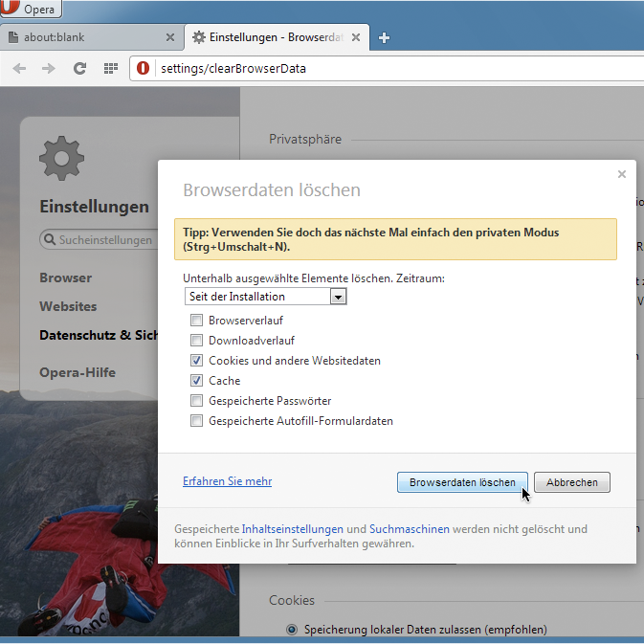Viewport: 644px width, 644px height.
Task: Open Opera-Hilfe in the sidebar
Action: [78, 372]
